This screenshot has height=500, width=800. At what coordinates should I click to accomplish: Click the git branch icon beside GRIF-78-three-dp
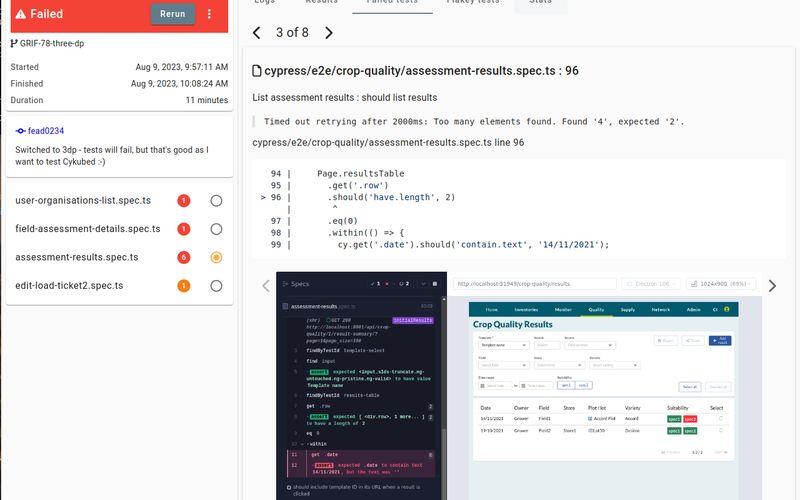coord(14,43)
